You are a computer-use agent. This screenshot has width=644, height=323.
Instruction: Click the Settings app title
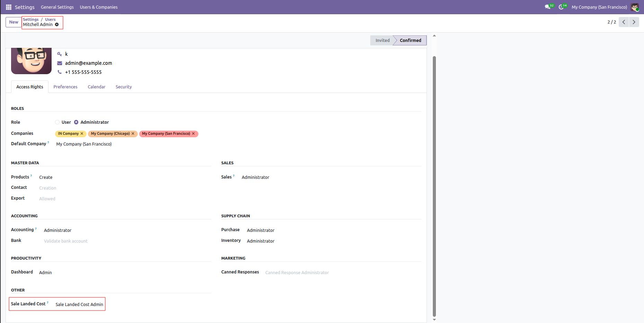tap(25, 7)
